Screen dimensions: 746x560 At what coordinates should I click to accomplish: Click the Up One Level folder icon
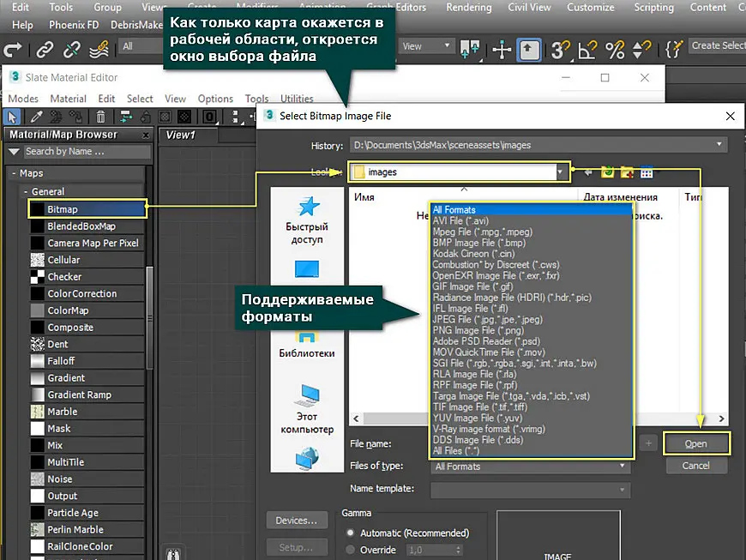coord(608,172)
